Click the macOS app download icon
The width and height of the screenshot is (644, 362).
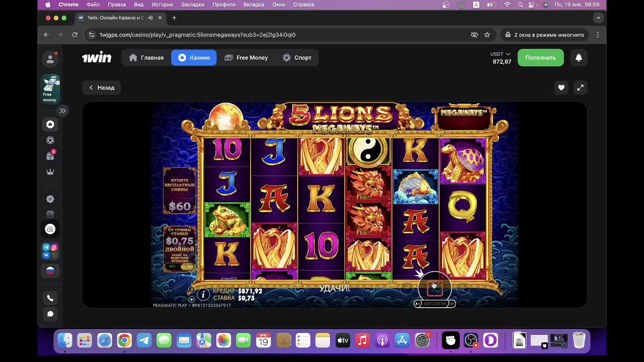click(x=50, y=229)
